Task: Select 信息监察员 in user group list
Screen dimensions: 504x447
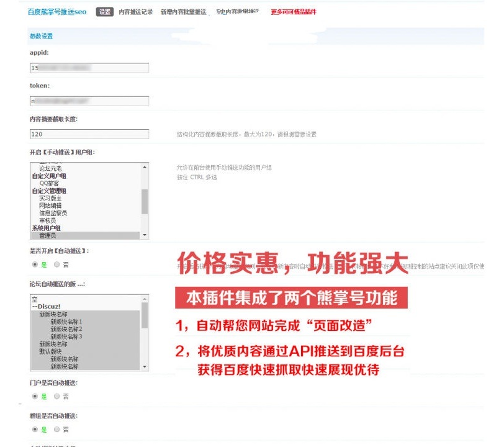Action: coord(53,213)
